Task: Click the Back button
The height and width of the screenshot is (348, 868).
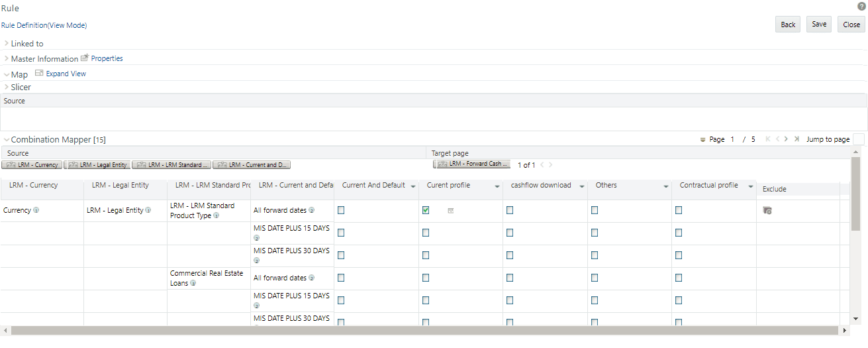Action: click(x=788, y=25)
